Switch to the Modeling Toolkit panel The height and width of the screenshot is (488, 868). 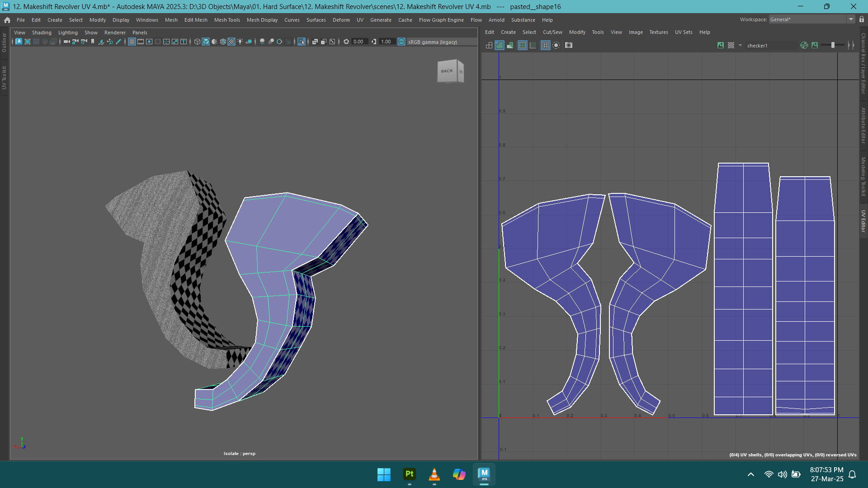863,176
